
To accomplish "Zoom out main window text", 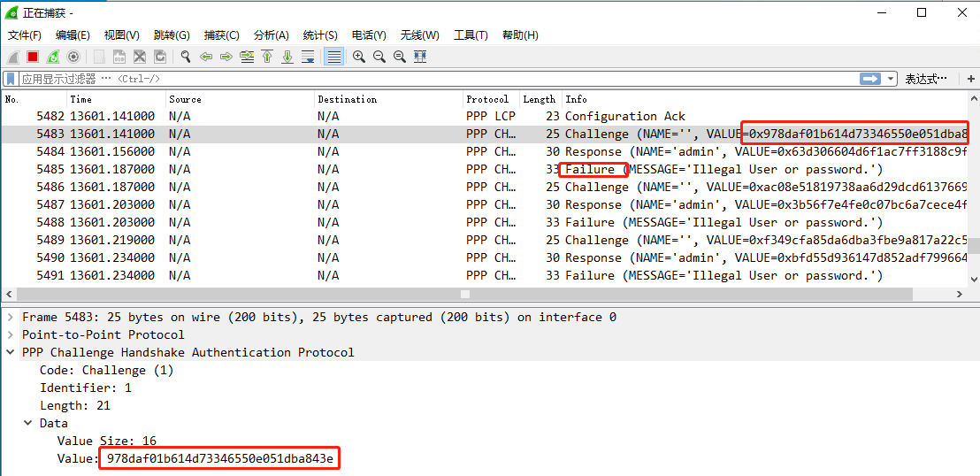I will click(x=379, y=57).
